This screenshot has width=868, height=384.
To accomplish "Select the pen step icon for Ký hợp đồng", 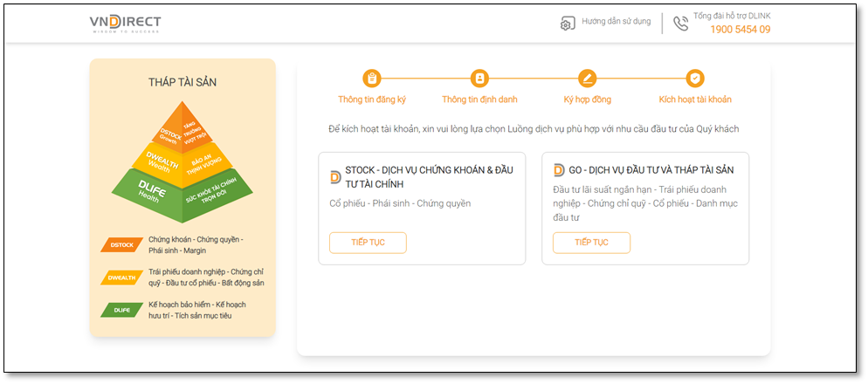I will tap(588, 79).
